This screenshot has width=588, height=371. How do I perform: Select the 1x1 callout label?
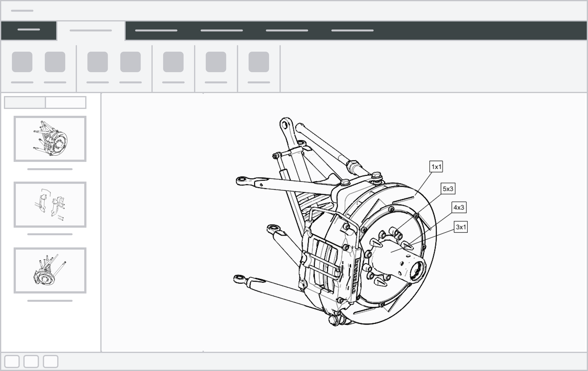(436, 167)
